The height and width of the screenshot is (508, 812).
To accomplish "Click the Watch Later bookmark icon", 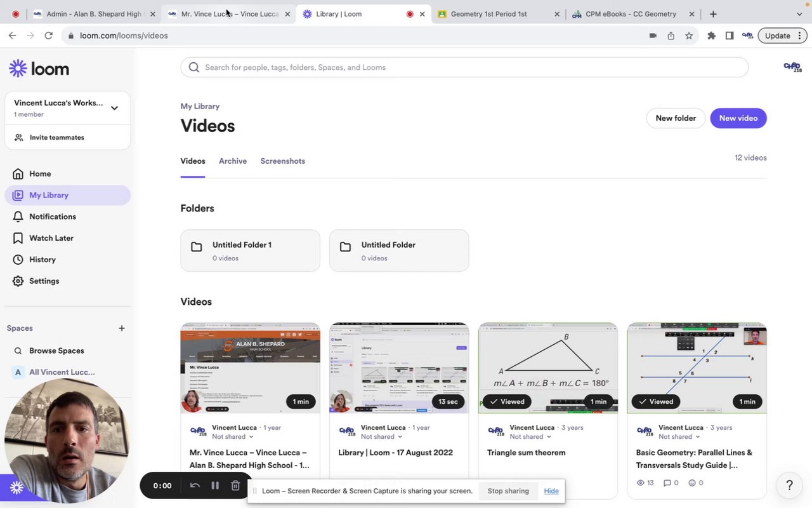I will click(x=18, y=238).
